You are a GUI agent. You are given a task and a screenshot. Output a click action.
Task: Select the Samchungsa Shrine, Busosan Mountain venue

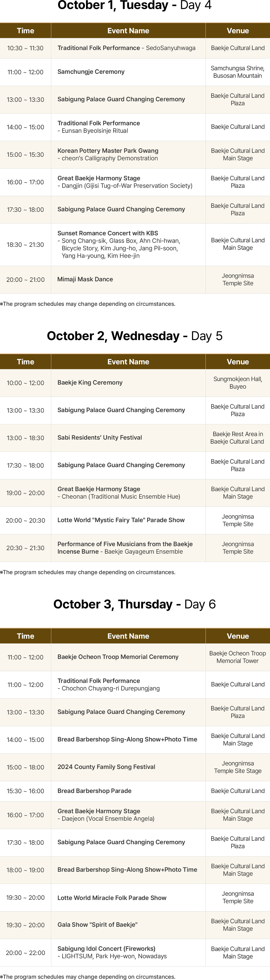click(x=238, y=72)
